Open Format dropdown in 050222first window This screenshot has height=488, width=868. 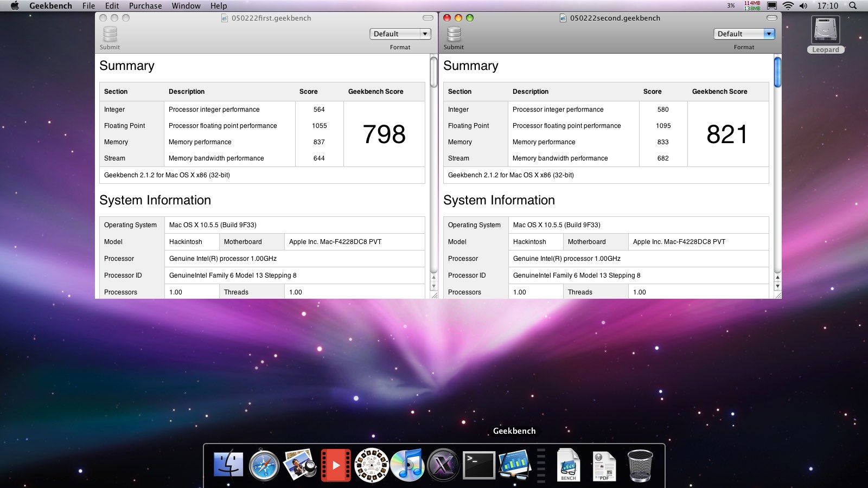coord(400,34)
